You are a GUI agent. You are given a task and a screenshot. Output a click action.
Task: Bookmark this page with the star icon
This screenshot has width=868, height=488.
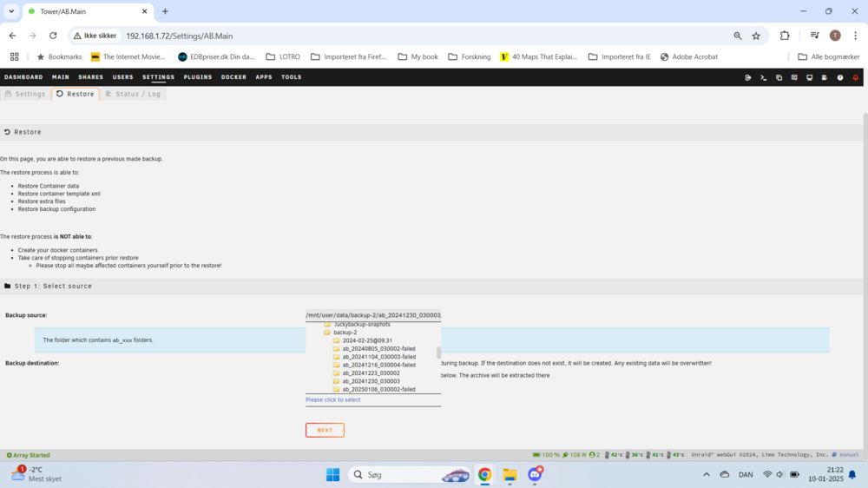(x=756, y=36)
